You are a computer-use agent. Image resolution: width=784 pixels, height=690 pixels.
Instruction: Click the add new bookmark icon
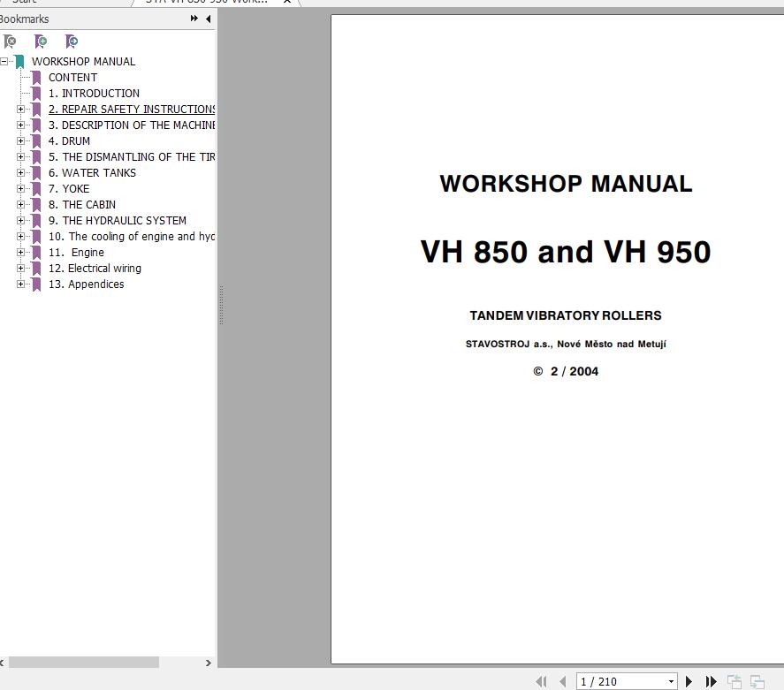(x=41, y=42)
